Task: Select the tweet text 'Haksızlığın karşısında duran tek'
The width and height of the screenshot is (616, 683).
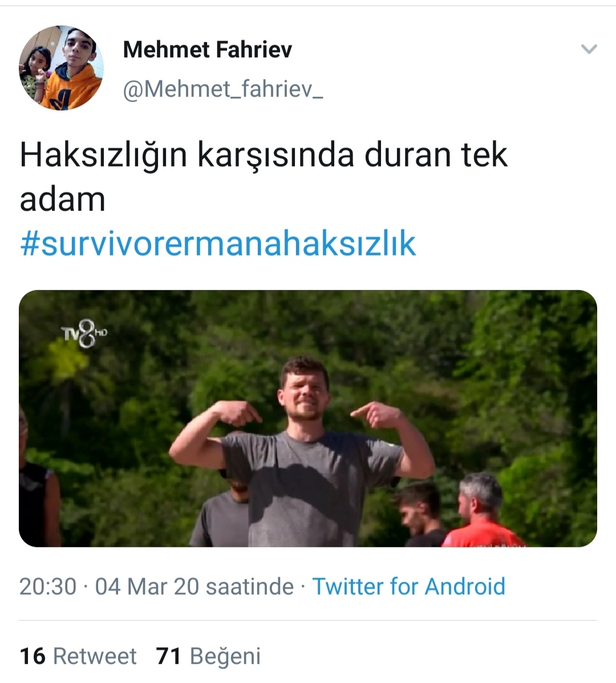Action: click(264, 155)
